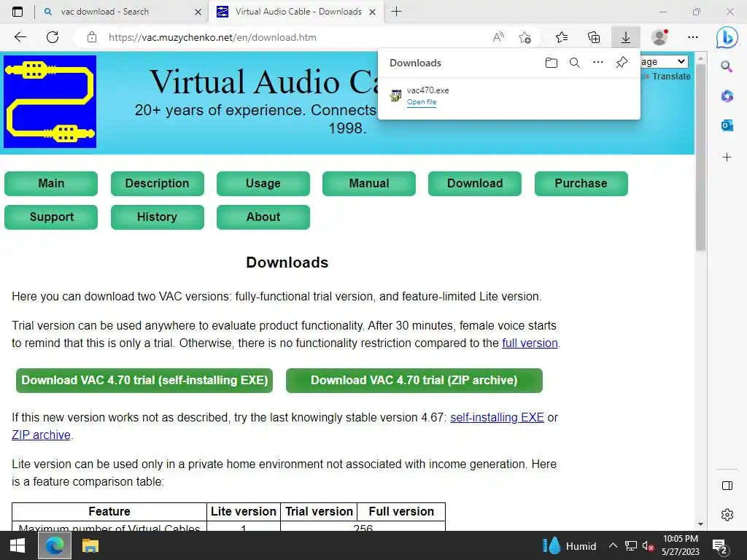Follow the full version link
Screen dimensions: 747x560
[530, 343]
